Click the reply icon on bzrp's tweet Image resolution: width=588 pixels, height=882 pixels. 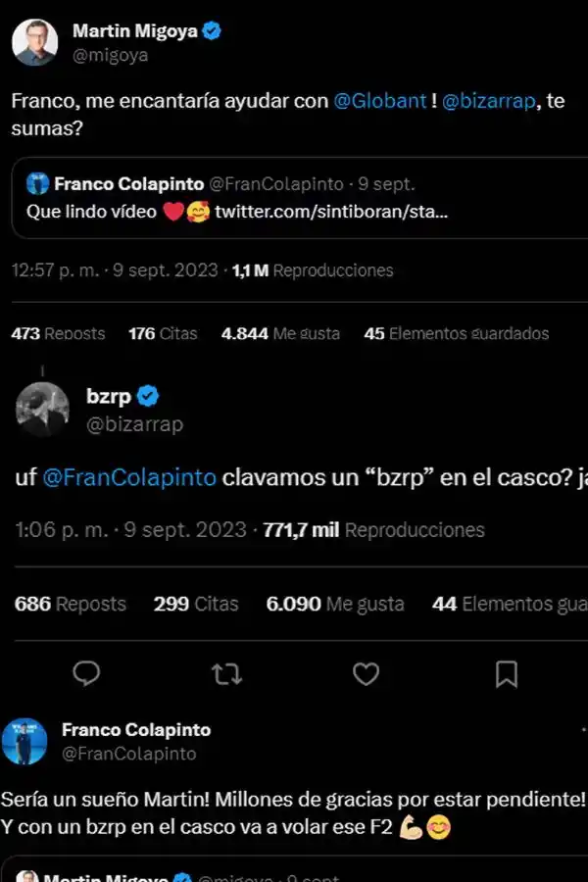coord(86,675)
